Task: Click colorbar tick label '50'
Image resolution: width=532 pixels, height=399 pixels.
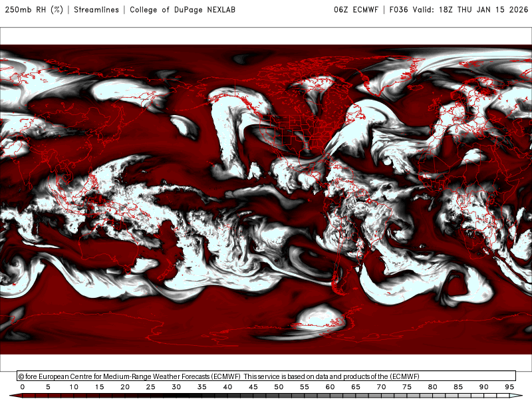Action: tap(279, 387)
